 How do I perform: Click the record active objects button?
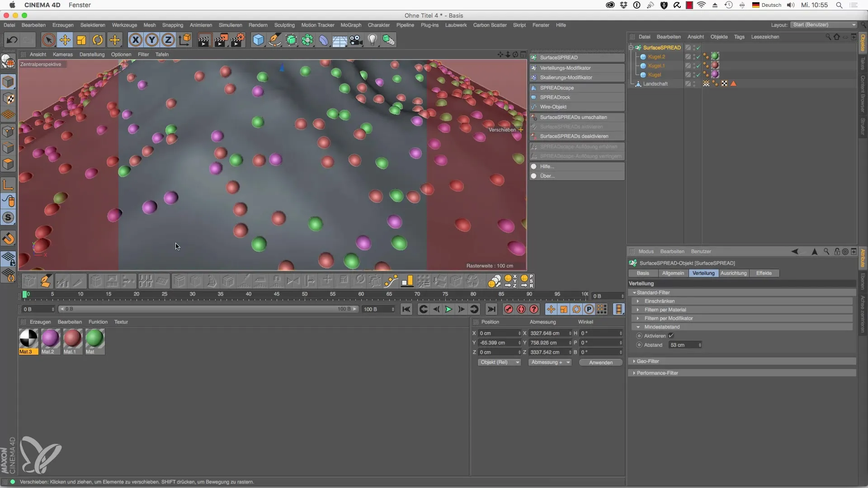508,309
